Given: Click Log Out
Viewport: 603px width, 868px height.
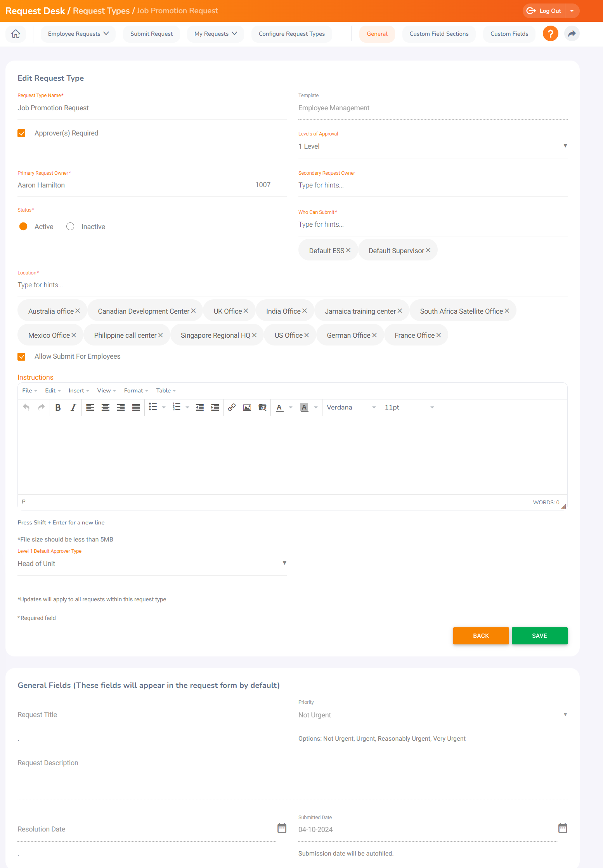Looking at the screenshot, I should coord(544,11).
